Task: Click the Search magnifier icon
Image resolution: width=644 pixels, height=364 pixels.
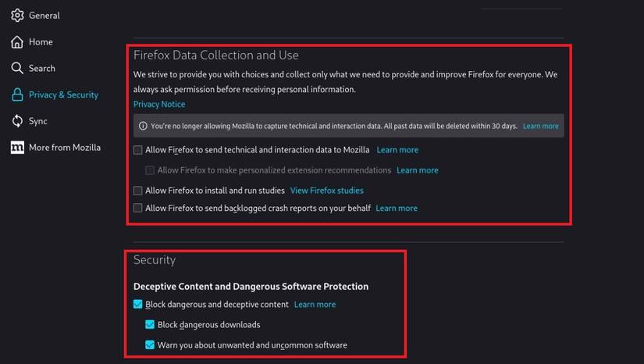Action: [17, 69]
